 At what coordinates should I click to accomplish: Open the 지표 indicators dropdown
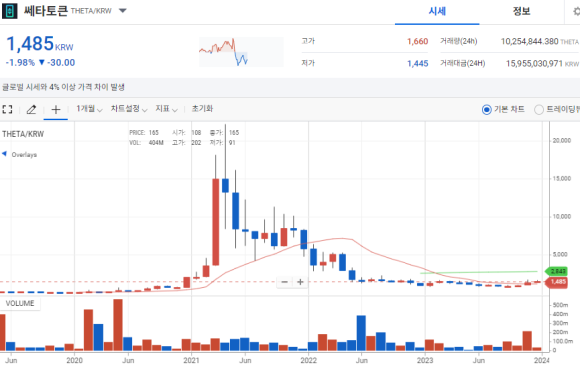click(166, 109)
